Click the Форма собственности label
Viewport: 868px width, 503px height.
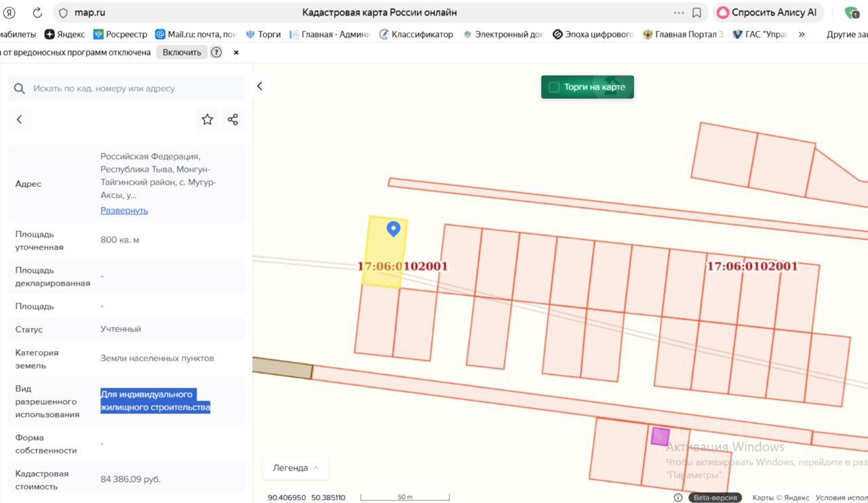tap(46, 444)
